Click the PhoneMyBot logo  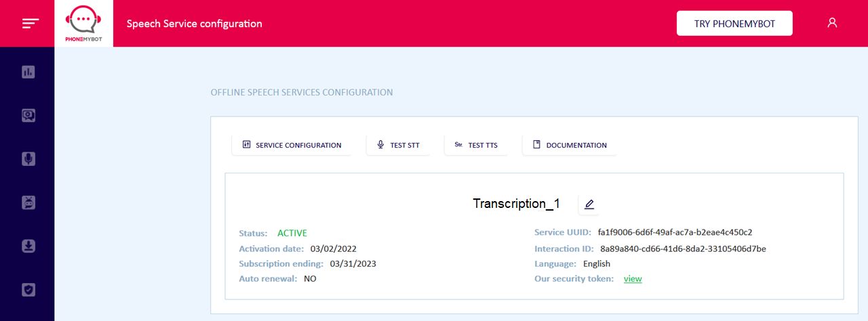(83, 23)
